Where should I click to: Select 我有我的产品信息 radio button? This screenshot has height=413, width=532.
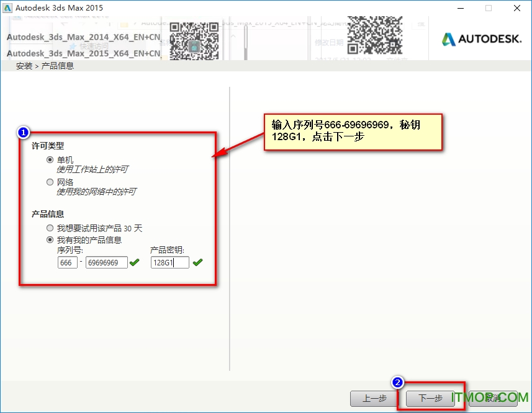point(50,240)
